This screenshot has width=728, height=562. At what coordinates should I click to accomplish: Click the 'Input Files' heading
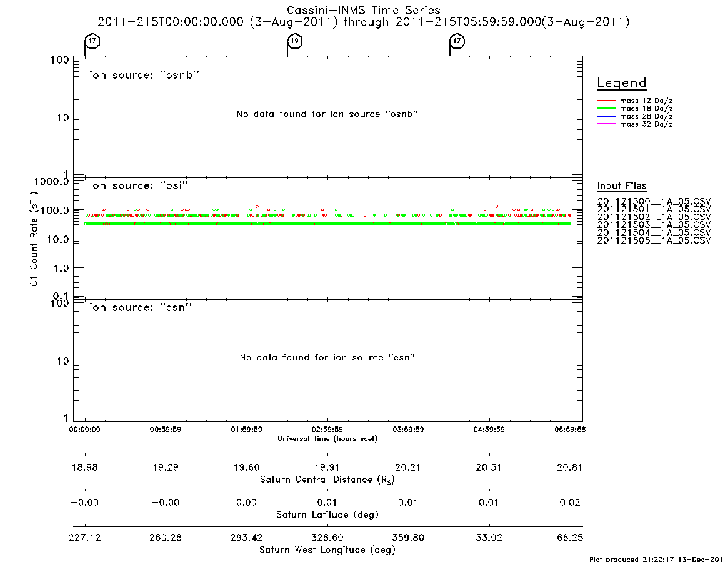pos(622,186)
